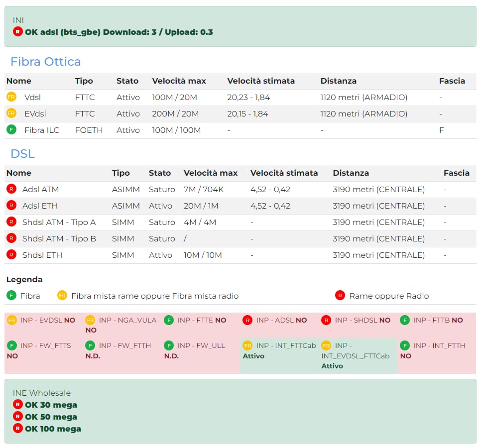This screenshot has height=448, width=484.
Task: Click the red R icon beside Adsl ATM
Action: pyautogui.click(x=11, y=189)
